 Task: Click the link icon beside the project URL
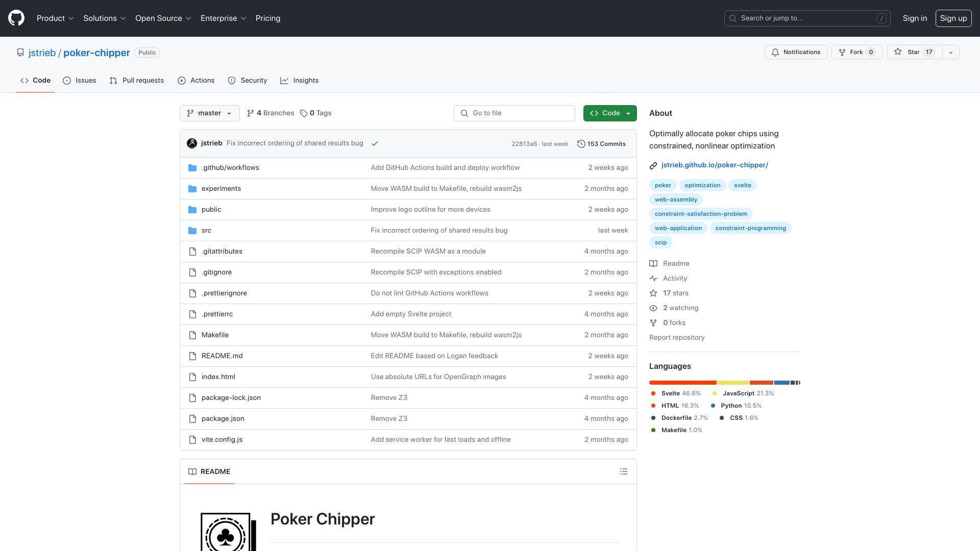653,165
